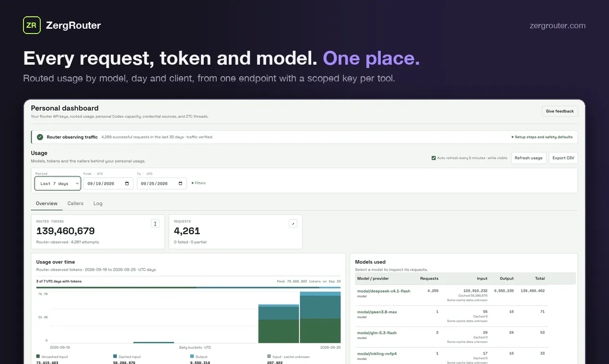
Task: Click the Refresh usage button
Action: (528, 158)
